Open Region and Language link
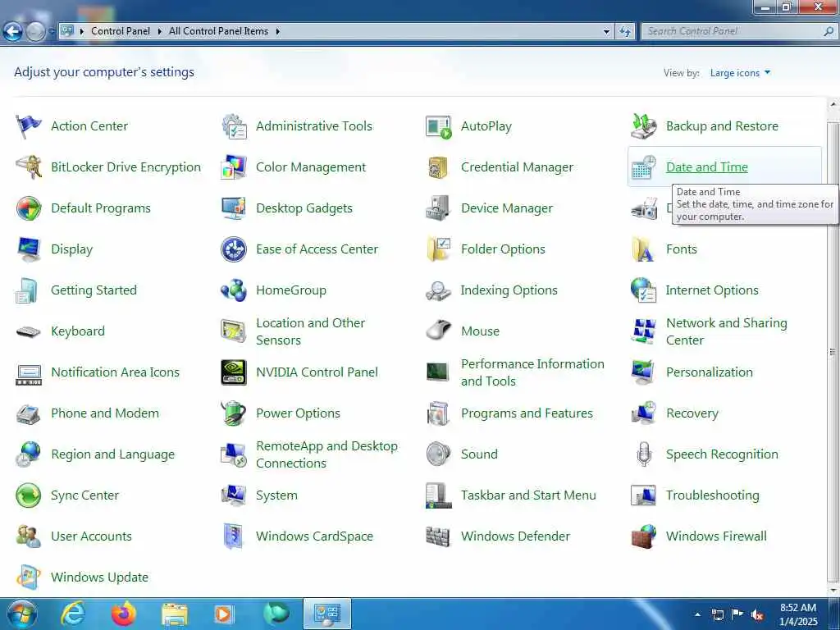 pos(112,454)
